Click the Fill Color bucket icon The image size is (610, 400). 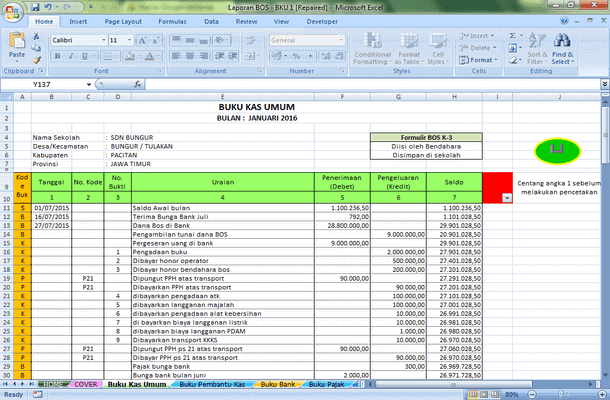pyautogui.click(x=130, y=56)
